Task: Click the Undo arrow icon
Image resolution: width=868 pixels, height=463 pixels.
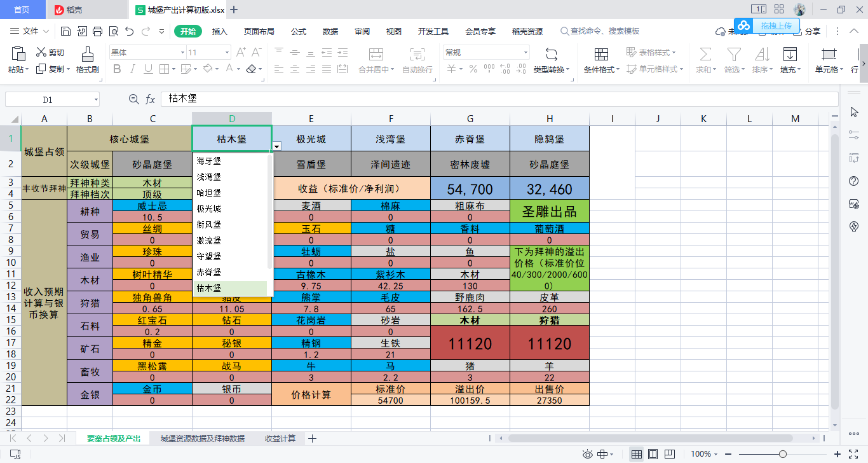Action: (x=129, y=31)
